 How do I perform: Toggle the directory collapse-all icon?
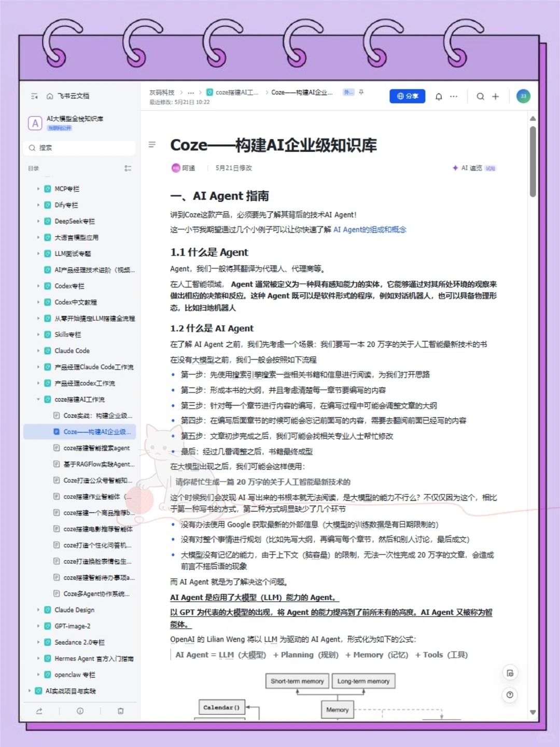pos(128,168)
